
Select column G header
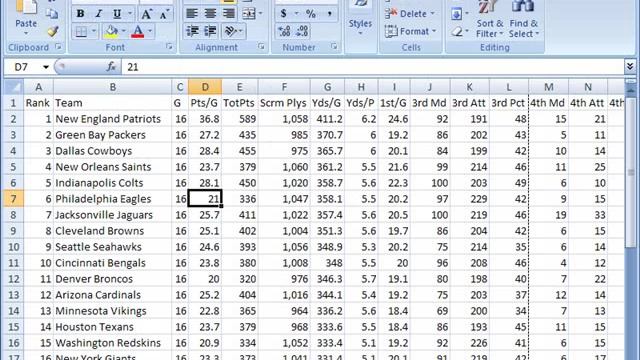tap(327, 87)
